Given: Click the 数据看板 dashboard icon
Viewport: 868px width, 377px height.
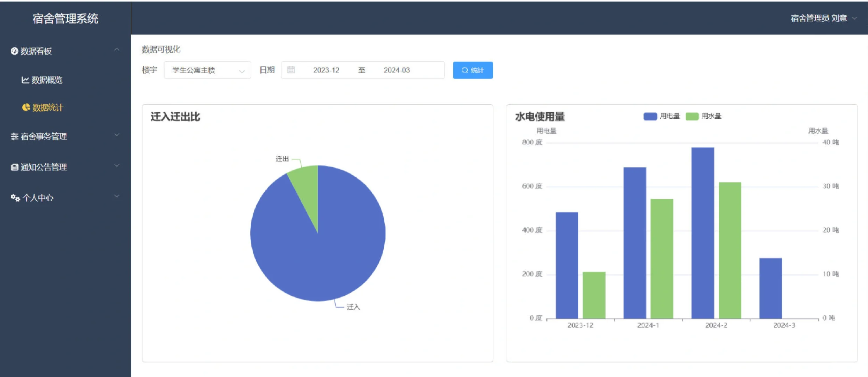Looking at the screenshot, I should (14, 51).
